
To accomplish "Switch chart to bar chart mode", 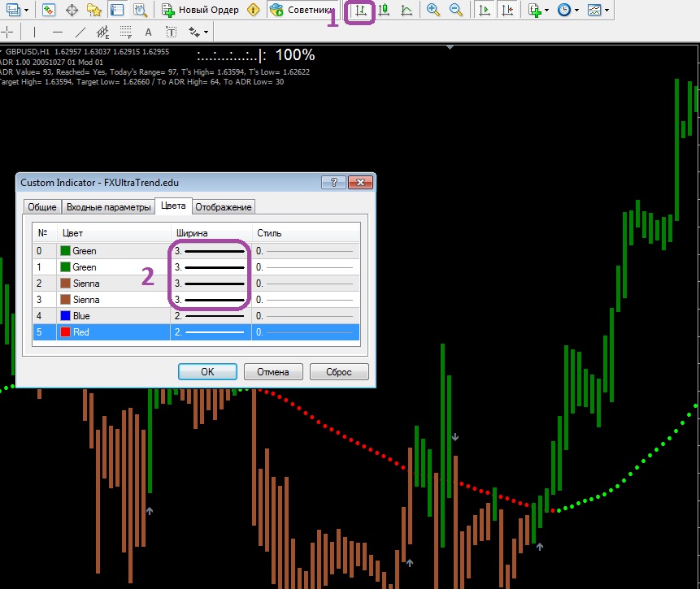I will 360,10.
